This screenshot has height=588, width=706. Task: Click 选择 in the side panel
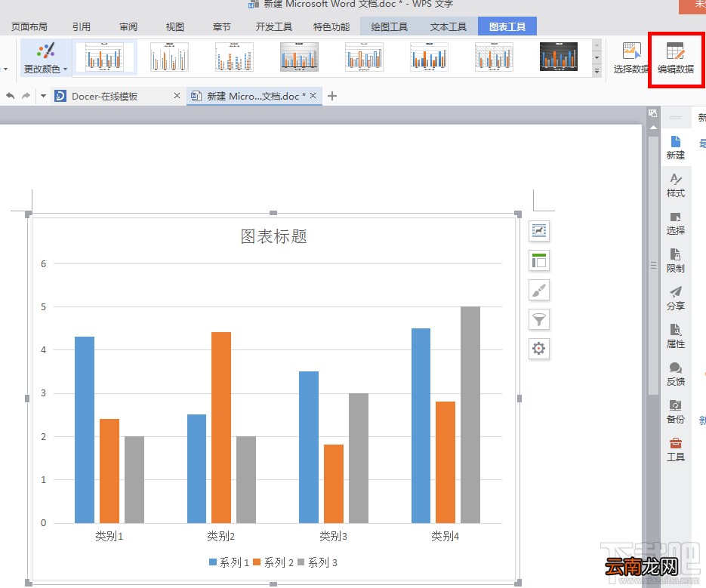coord(675,223)
